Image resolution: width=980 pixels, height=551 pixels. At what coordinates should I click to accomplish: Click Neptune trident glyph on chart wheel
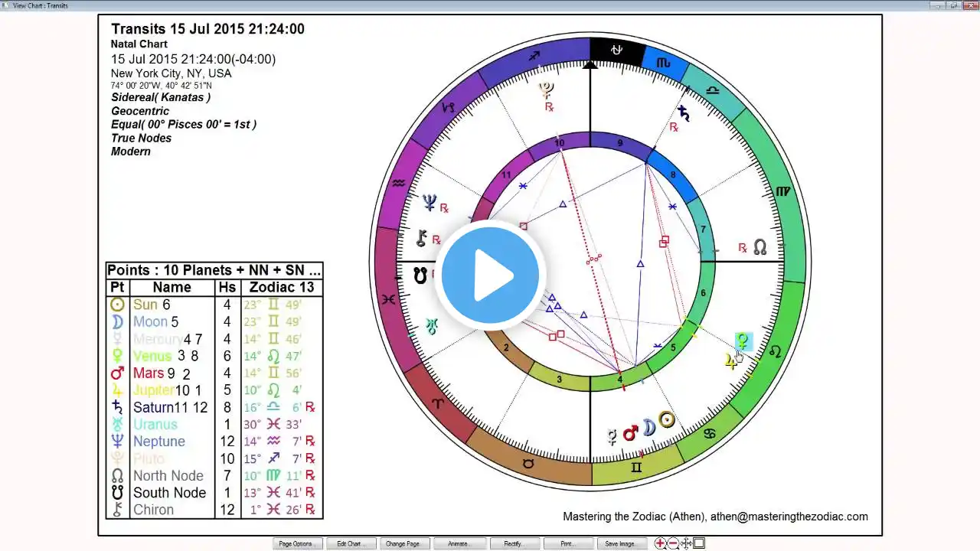click(x=430, y=203)
